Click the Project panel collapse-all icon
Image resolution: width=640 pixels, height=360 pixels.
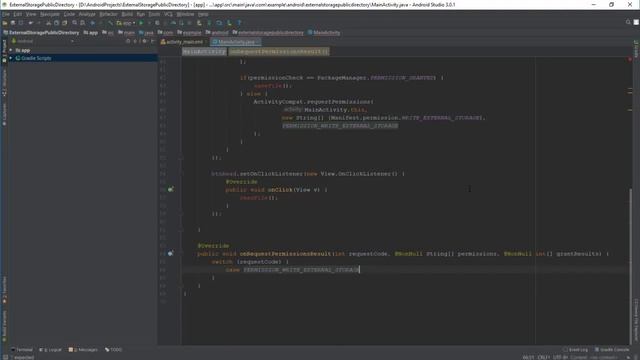coord(135,41)
